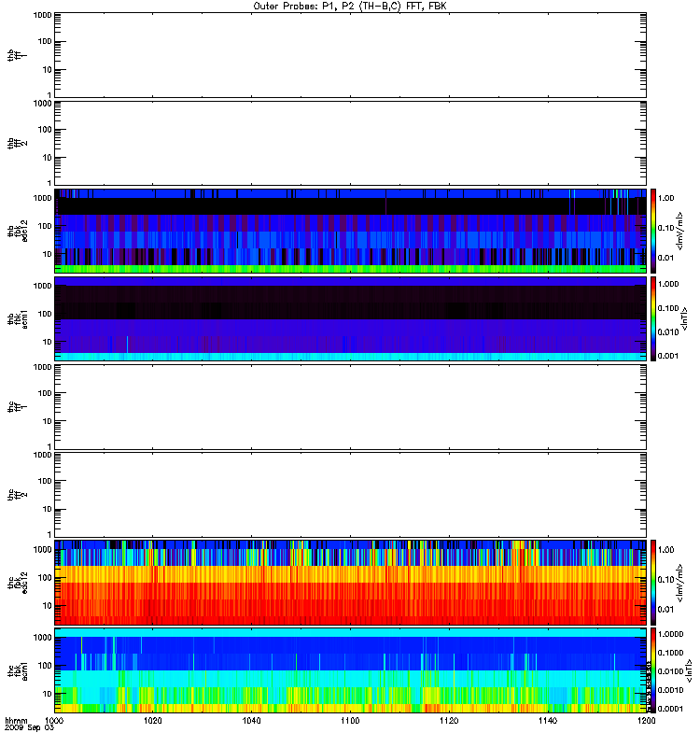700x747 pixels.
Task: Select the empty thc fff 1 plot panel
Action: (351, 407)
